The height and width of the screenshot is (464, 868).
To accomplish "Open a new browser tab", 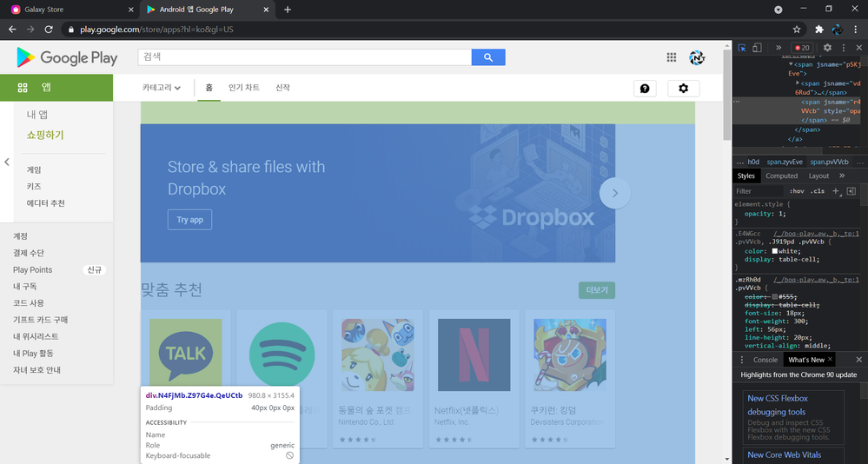I will (x=288, y=10).
